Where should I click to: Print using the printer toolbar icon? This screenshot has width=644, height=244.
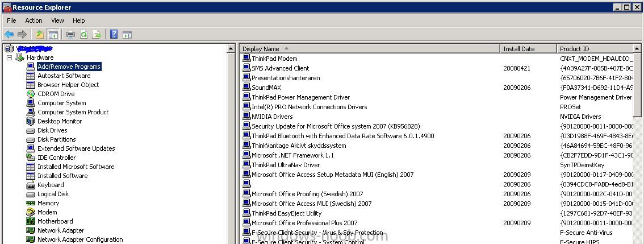click(70, 35)
